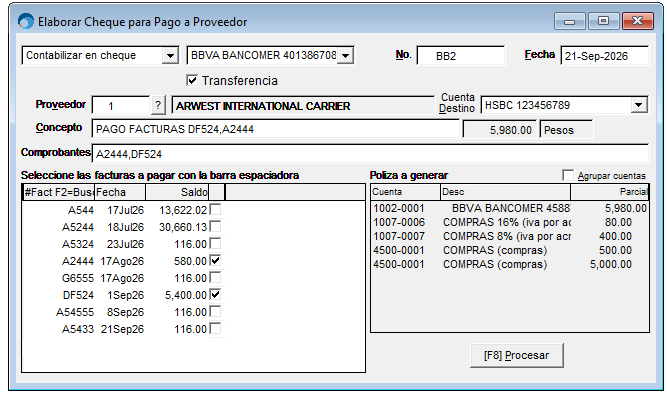
Task: Expand the BBVA BANCOMER account dropdown
Action: (x=345, y=56)
